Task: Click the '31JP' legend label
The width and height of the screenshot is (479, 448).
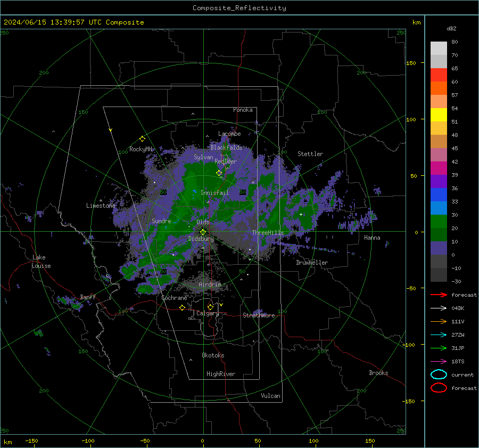Action: point(458,348)
